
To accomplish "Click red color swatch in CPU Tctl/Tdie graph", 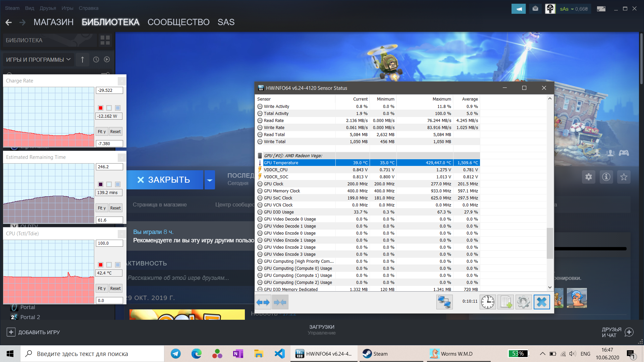I will pos(101,265).
